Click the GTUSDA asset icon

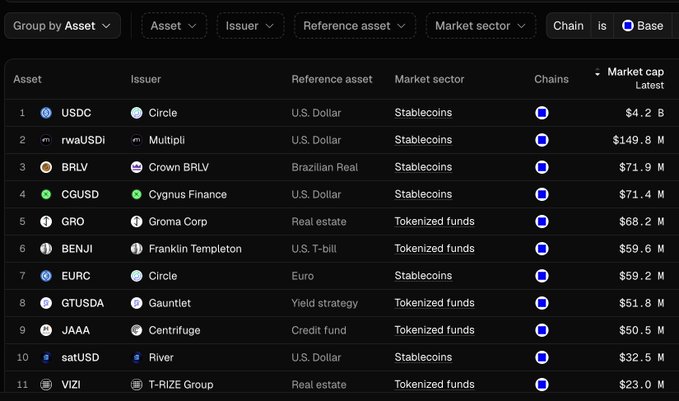tap(46, 303)
